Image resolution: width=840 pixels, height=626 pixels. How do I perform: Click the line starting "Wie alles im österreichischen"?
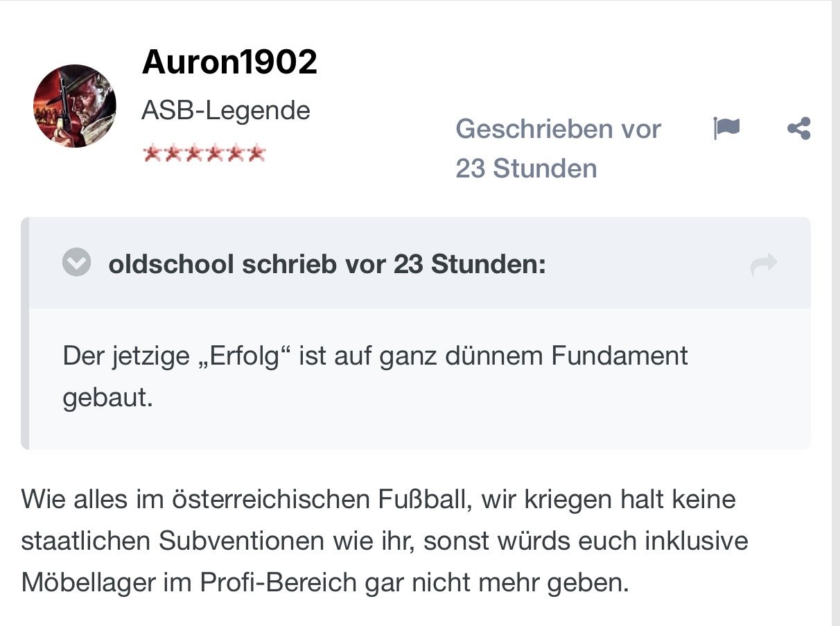[378, 499]
